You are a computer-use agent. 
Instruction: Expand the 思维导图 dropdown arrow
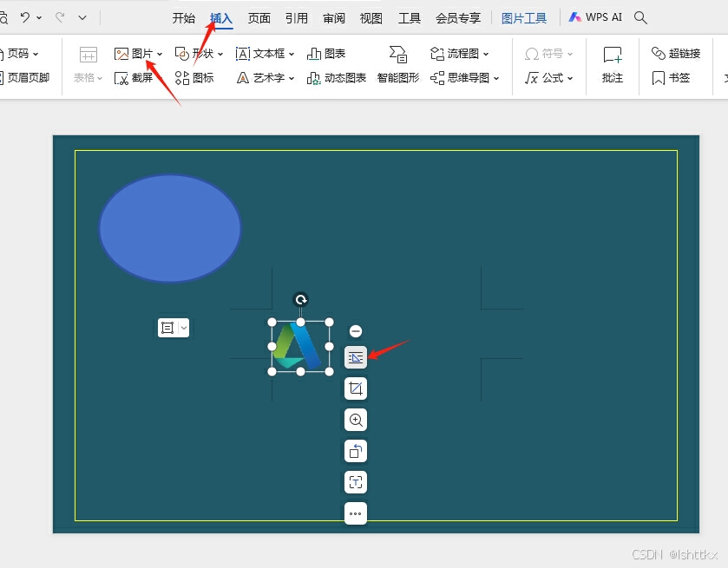coord(496,78)
